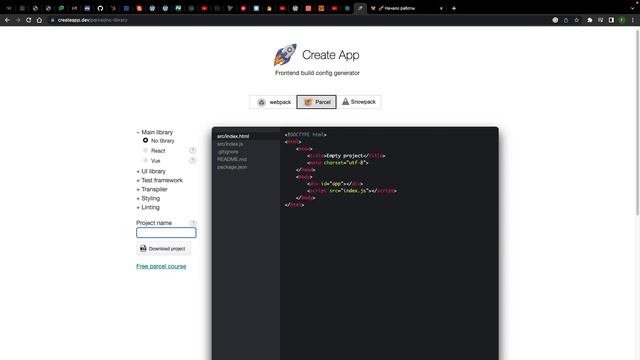Switch to the Snowpack bundler tab

359,102
